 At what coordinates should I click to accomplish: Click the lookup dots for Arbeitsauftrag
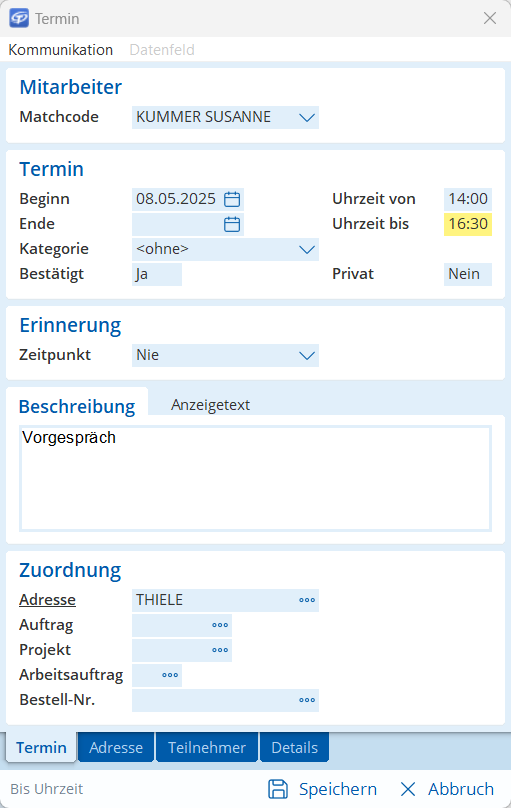point(170,675)
